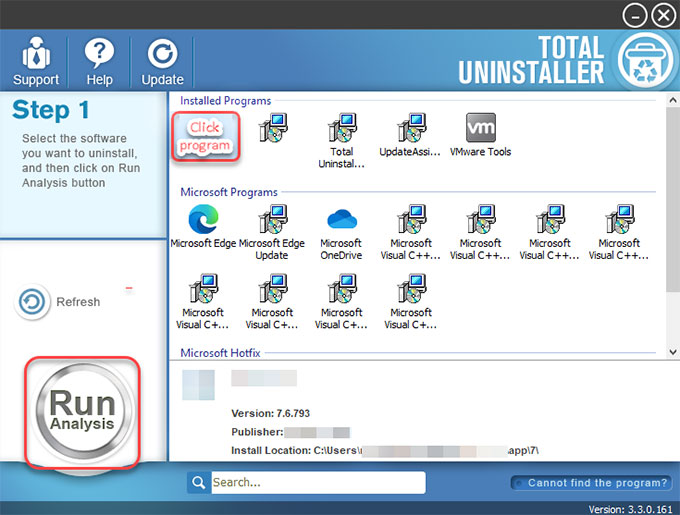This screenshot has width=680, height=515.
Task: Close the Total Uninstaller window
Action: point(664,16)
